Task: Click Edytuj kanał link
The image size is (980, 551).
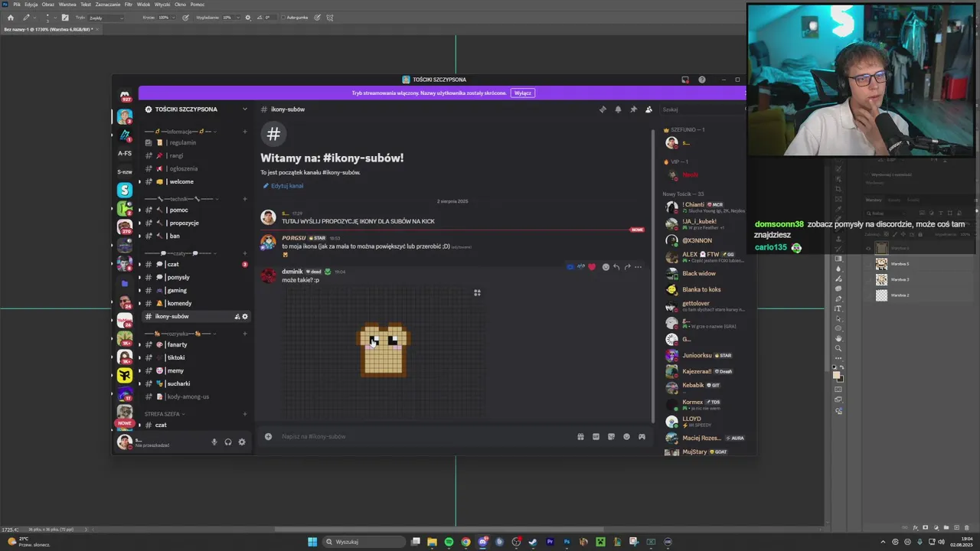Action: point(283,186)
